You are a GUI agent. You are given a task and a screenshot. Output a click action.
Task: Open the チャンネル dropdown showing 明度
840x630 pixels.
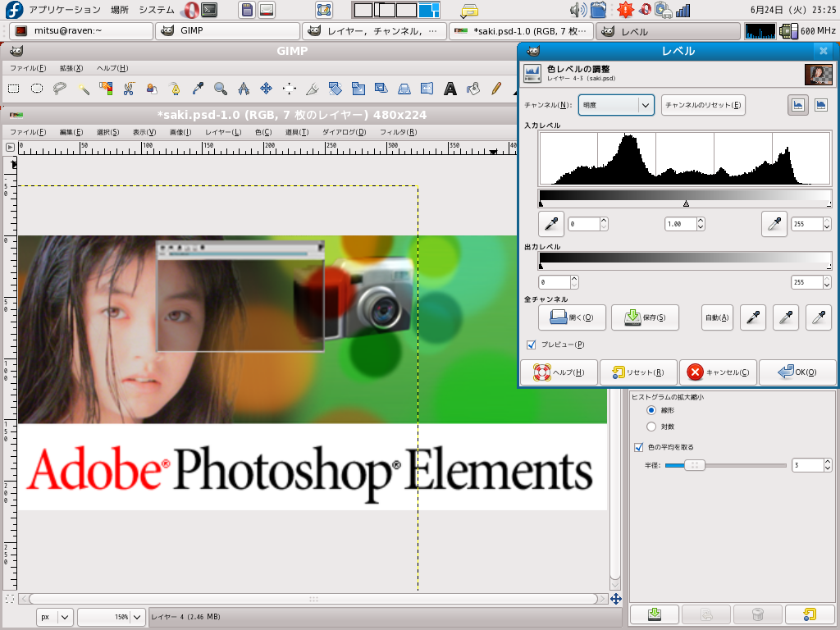point(615,105)
